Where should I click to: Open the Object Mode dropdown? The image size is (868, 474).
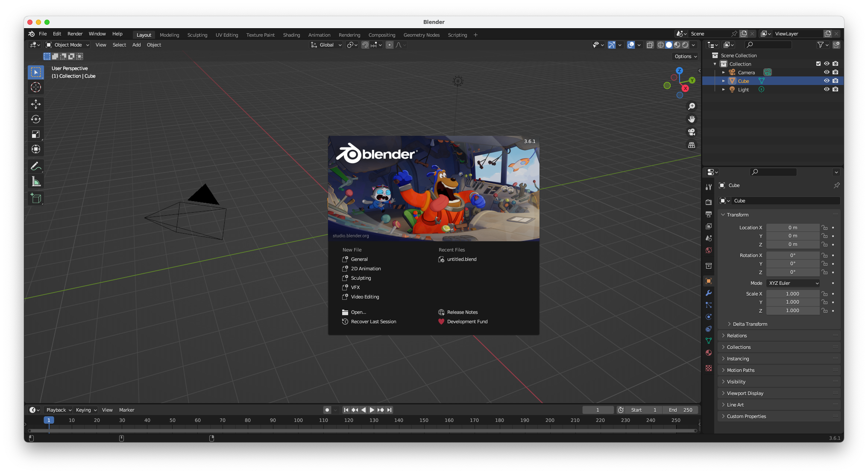tap(67, 45)
